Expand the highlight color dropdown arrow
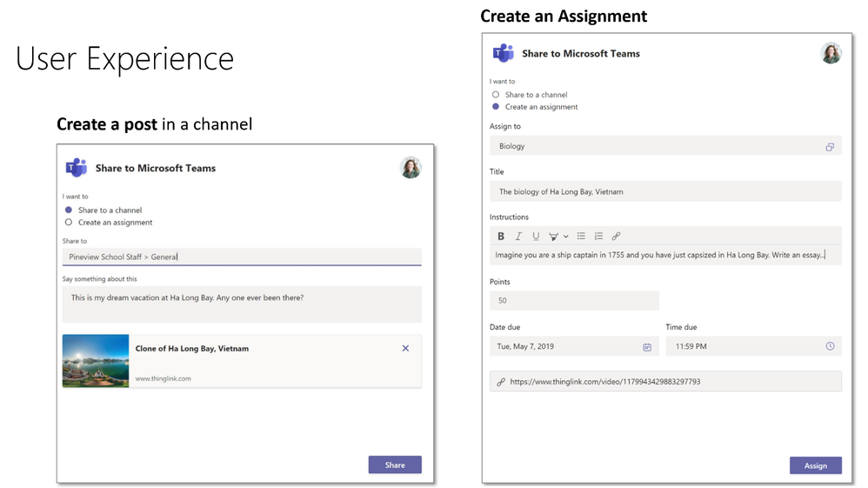868x488 pixels. 565,237
